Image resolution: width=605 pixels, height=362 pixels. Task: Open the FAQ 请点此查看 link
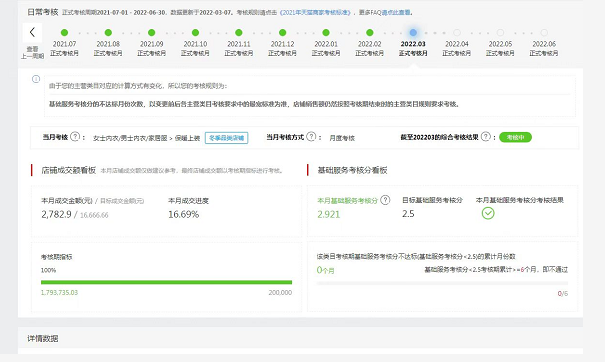(396, 12)
